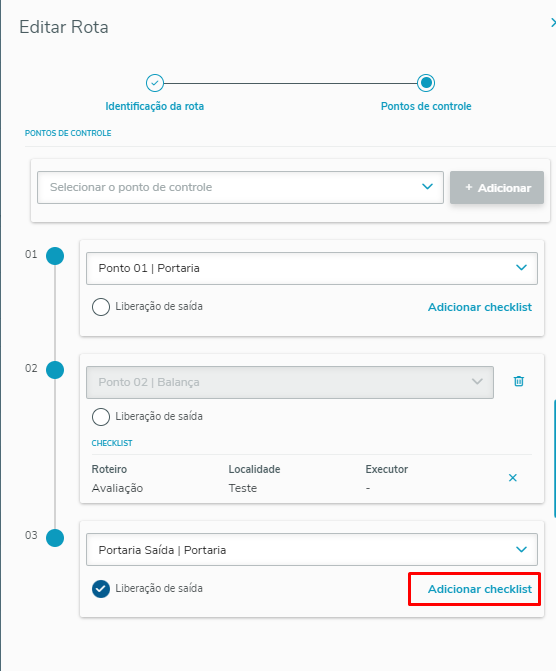This screenshot has width=556, height=671.
Task: Click Adicionar checklist for Ponto 01
Action: tap(480, 307)
